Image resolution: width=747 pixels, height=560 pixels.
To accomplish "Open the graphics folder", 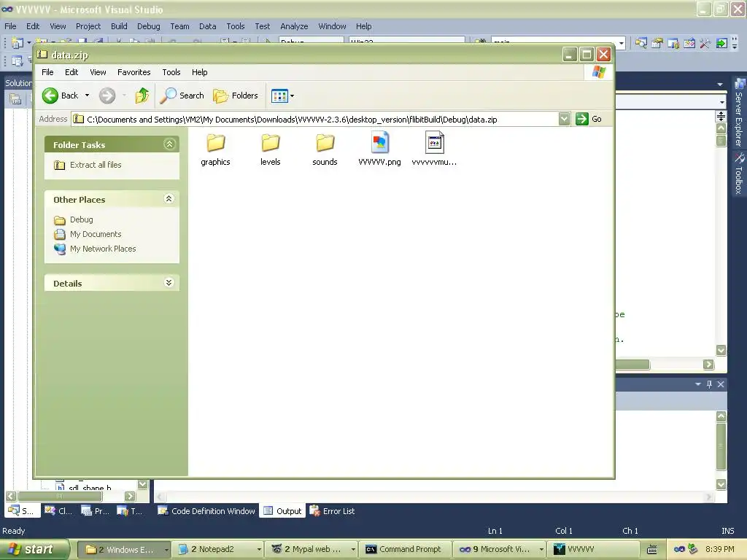I will point(215,149).
